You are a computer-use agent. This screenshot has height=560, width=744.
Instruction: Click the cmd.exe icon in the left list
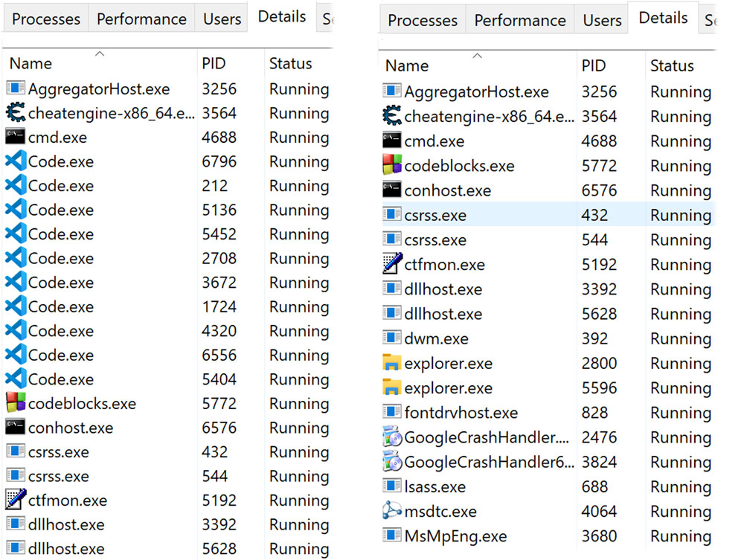pos(15,138)
